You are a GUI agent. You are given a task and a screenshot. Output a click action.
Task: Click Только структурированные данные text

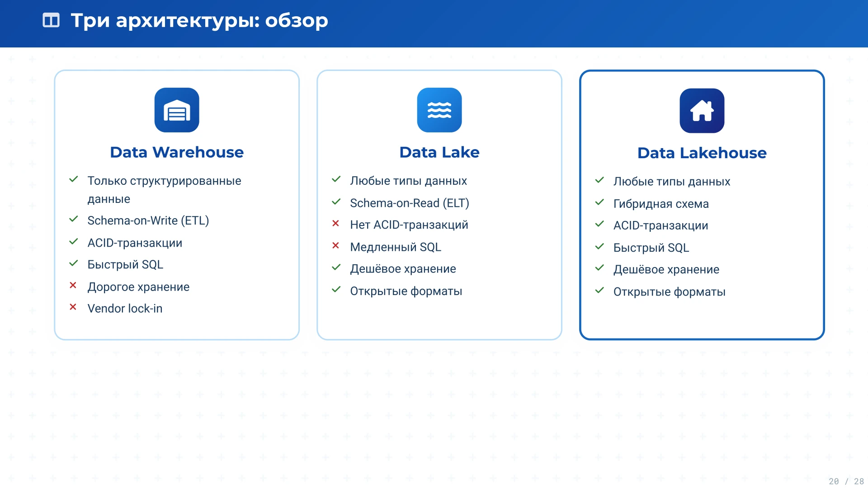click(x=164, y=181)
